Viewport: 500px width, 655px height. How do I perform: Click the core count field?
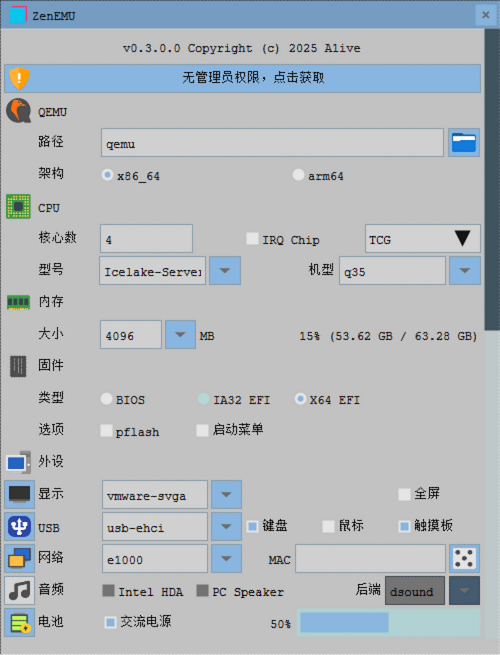click(146, 239)
